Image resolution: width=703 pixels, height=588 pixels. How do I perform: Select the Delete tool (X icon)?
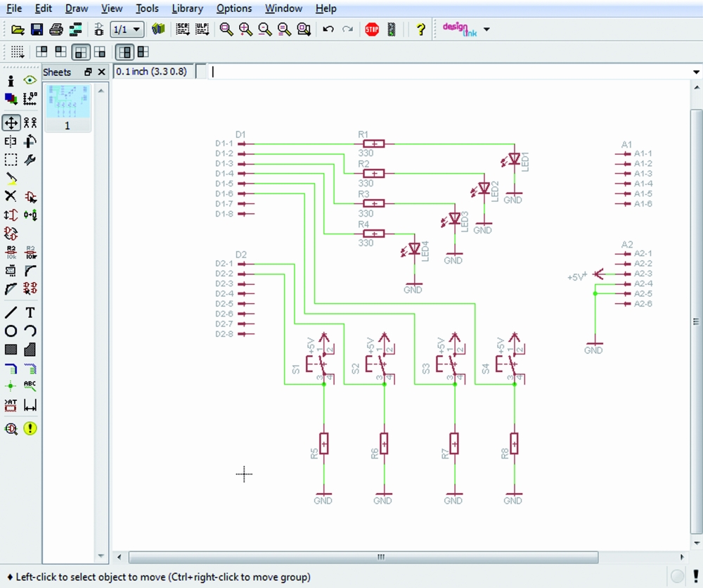click(11, 196)
